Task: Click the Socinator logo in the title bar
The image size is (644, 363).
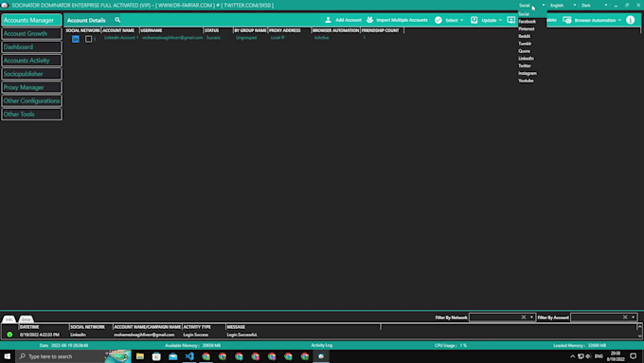Action: click(5, 5)
